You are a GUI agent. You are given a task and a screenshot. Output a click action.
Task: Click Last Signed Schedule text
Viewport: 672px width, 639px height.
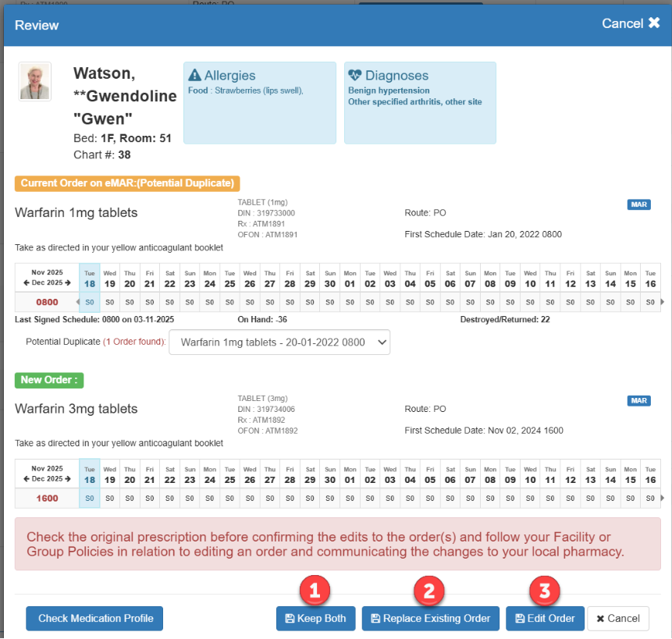point(94,320)
